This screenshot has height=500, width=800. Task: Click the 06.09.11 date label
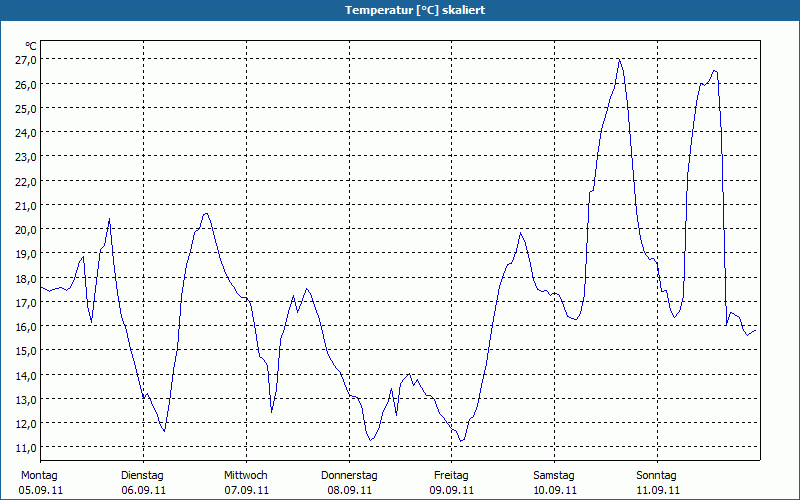click(143, 490)
